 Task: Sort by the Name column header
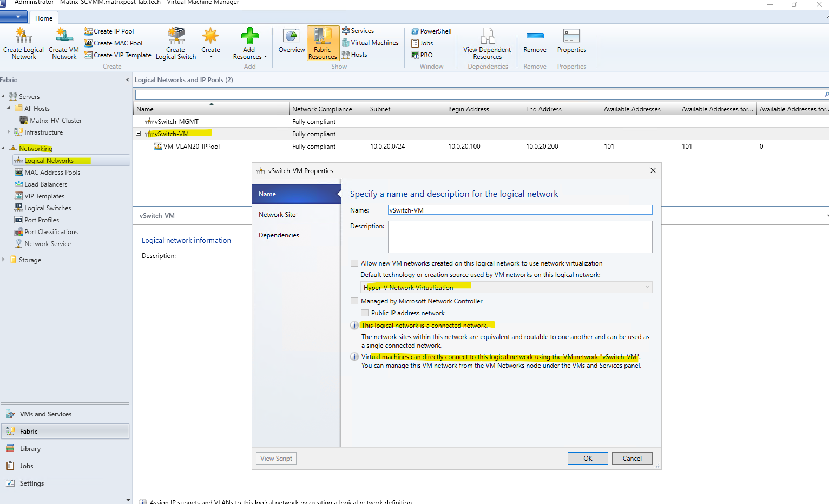(211, 109)
